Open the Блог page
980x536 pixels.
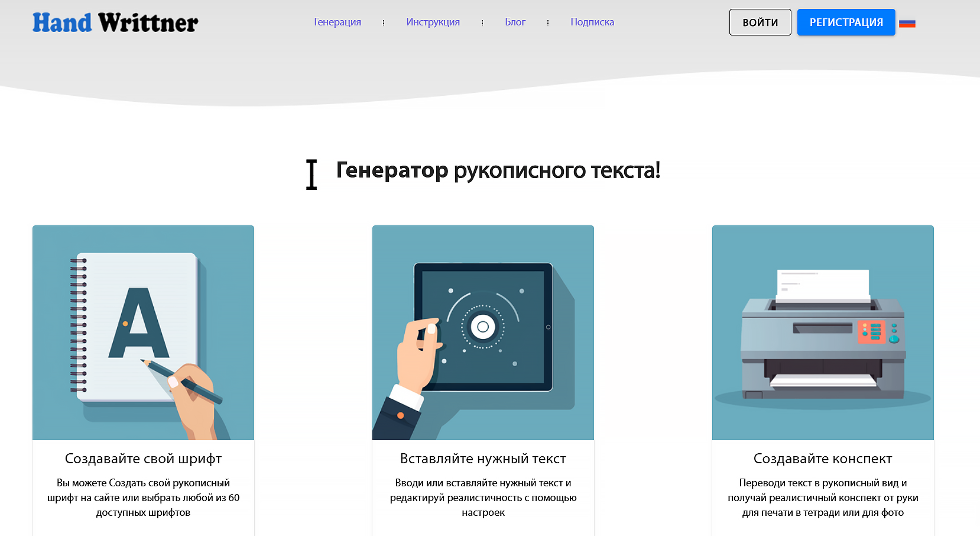pyautogui.click(x=515, y=22)
